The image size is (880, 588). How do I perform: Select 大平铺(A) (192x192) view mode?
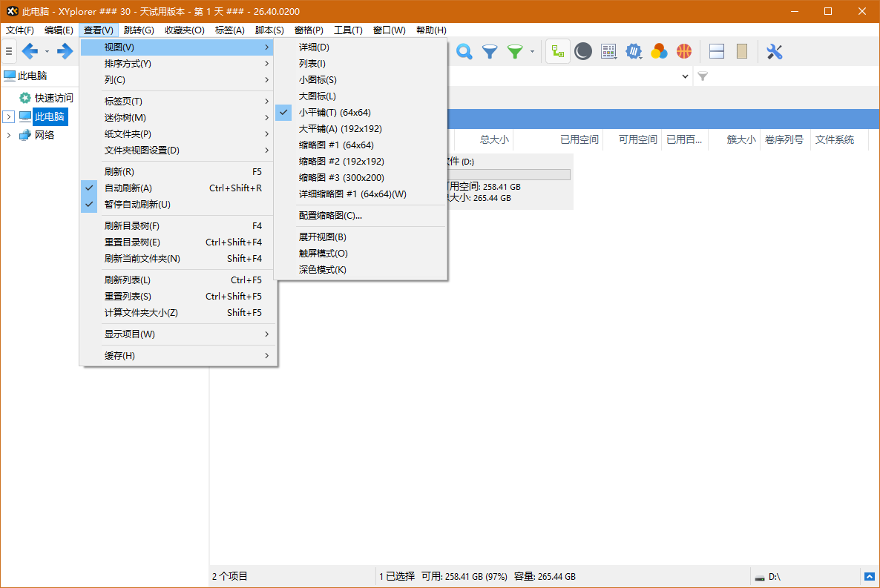coord(361,128)
